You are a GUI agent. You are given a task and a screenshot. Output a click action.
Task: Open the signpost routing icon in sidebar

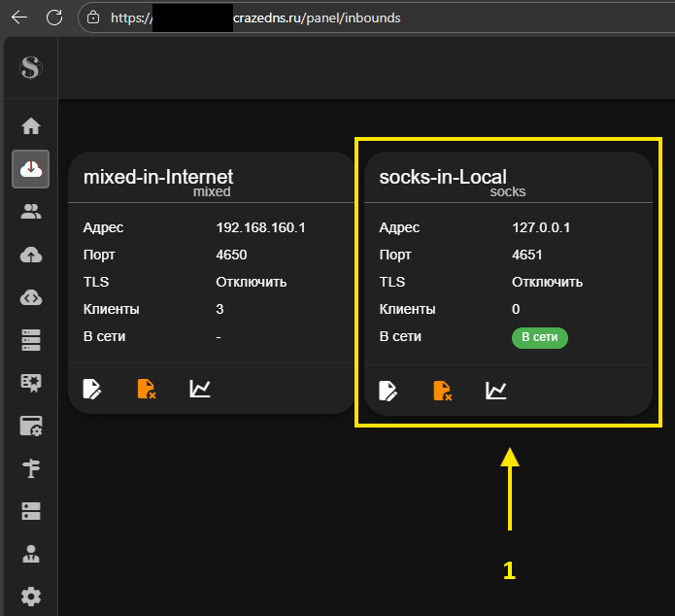pyautogui.click(x=30, y=468)
